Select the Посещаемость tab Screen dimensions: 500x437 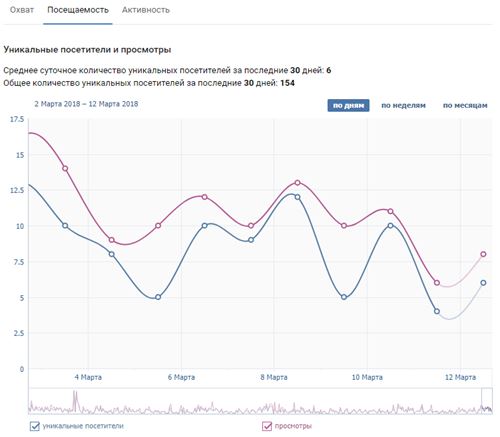pyautogui.click(x=78, y=10)
